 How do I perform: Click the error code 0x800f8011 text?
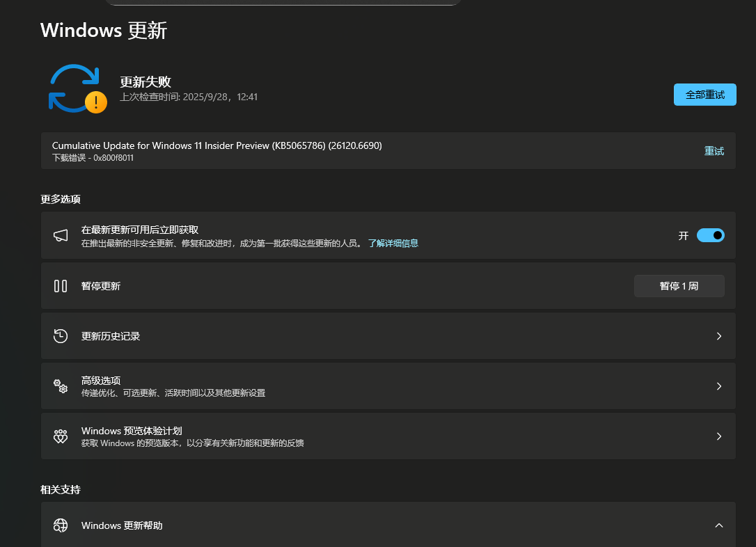pos(113,157)
